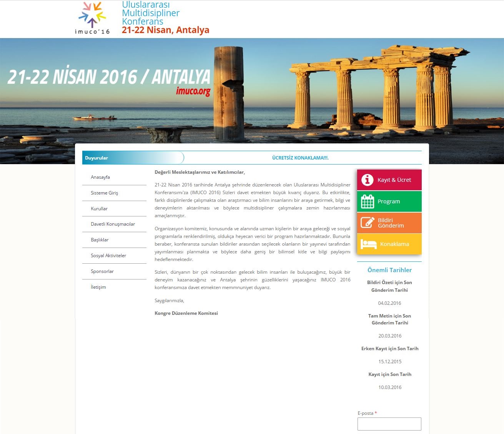Click the pencil icon on Bildiri Gönderim
The width and height of the screenshot is (504, 434).
click(368, 223)
